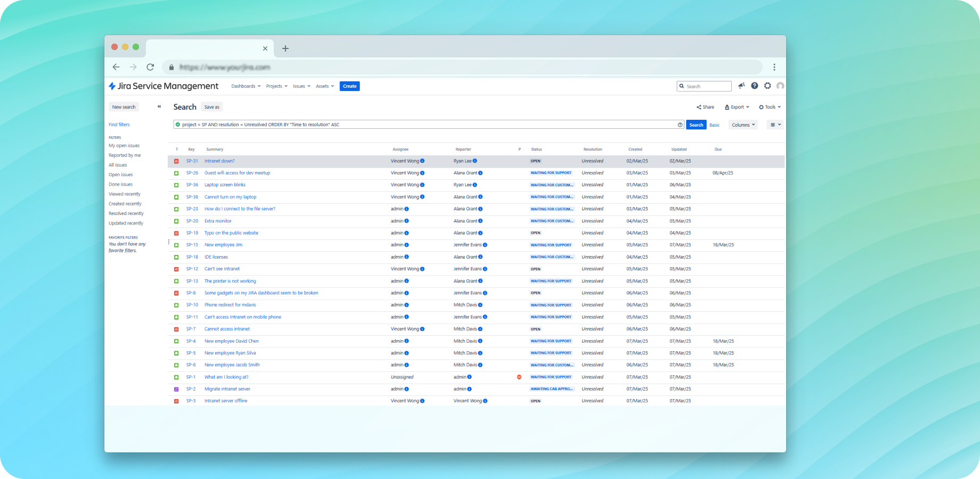Sort by the Status column header
Image resolution: width=980 pixels, height=479 pixels.
click(536, 150)
